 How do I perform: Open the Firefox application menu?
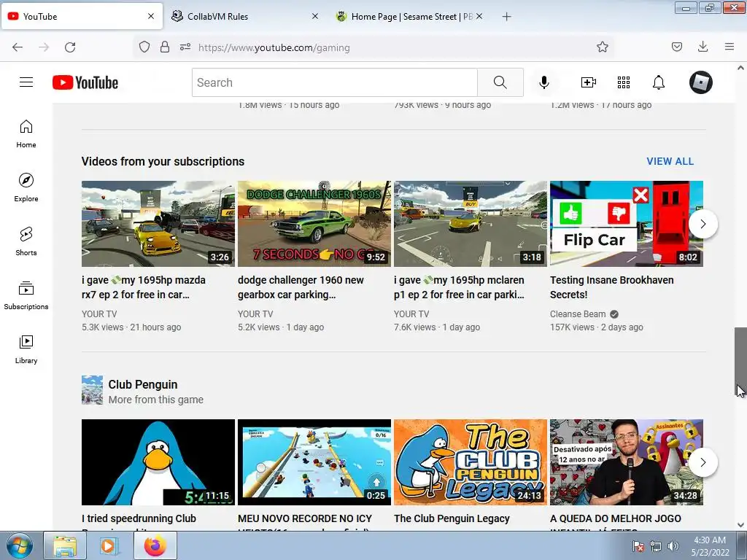coord(729,47)
